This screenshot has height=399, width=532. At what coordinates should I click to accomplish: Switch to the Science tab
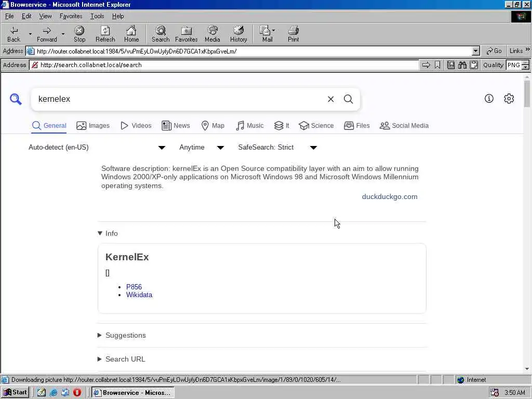316,126
